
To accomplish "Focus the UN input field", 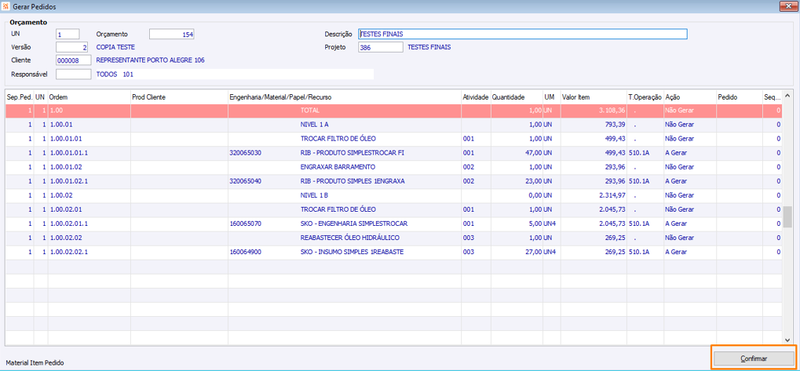I will (x=67, y=34).
